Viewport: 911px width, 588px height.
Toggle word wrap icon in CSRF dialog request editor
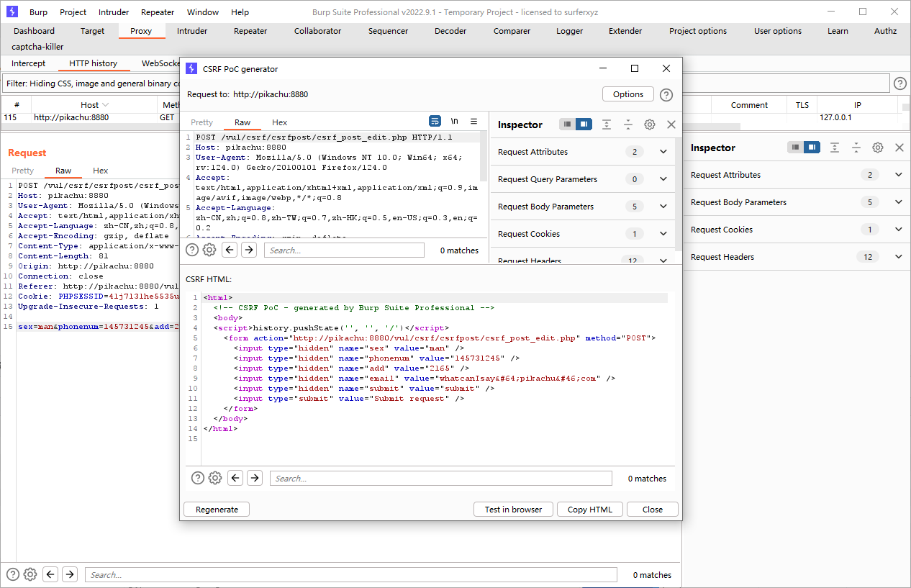click(x=435, y=122)
